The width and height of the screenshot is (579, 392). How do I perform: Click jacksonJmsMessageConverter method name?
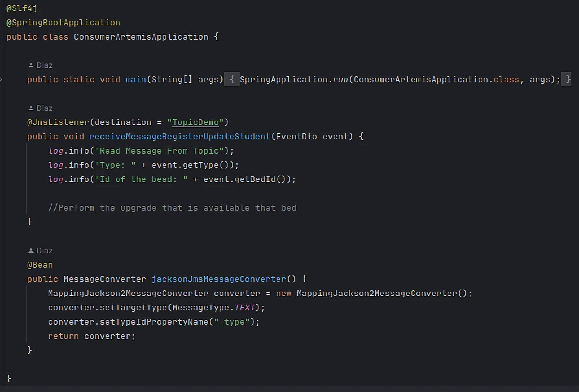click(x=219, y=279)
